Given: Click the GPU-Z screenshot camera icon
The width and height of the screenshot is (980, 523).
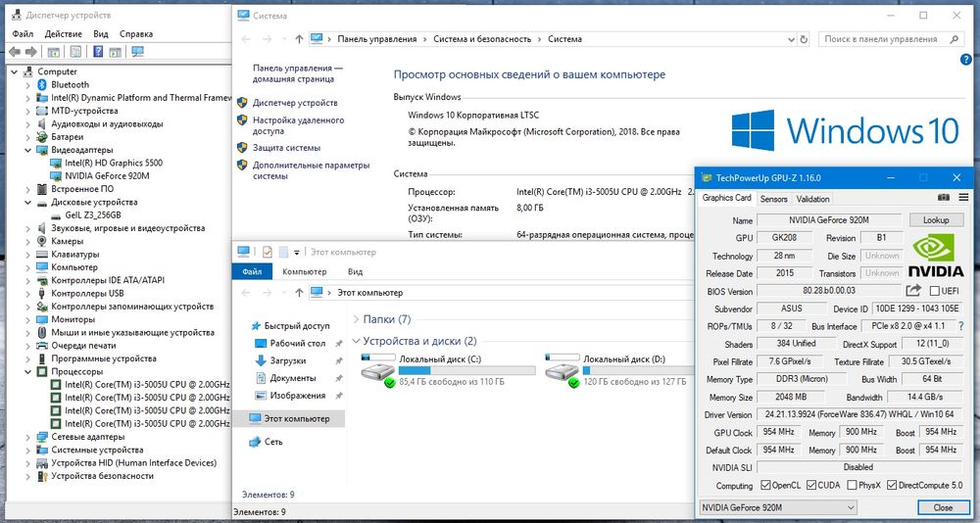Looking at the screenshot, I should coord(944,198).
